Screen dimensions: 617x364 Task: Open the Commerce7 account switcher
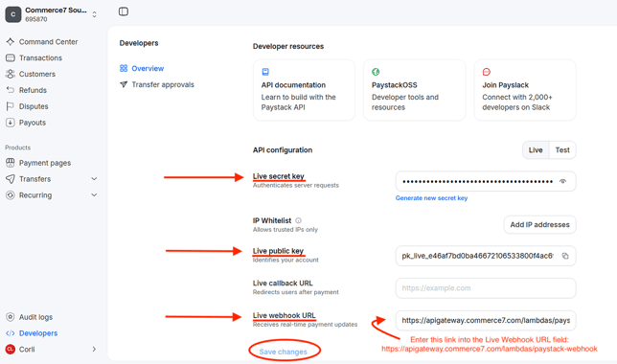[52, 14]
